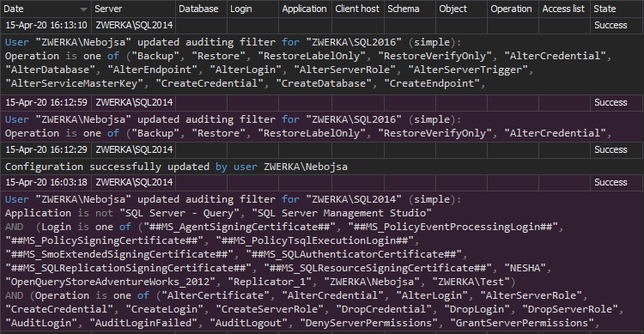Click the line starting "CreateCredential", "CreateLogin"
The image size is (644, 334).
coord(314,309)
